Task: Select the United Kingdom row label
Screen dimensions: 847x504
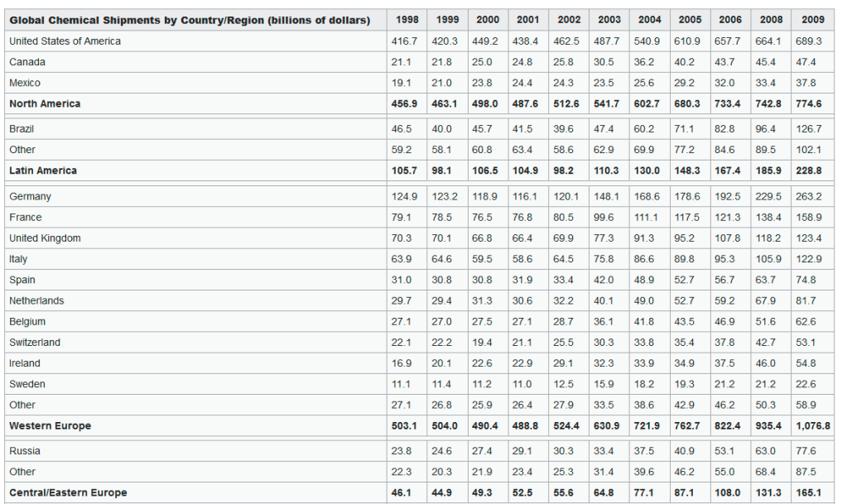Action: tap(45, 238)
